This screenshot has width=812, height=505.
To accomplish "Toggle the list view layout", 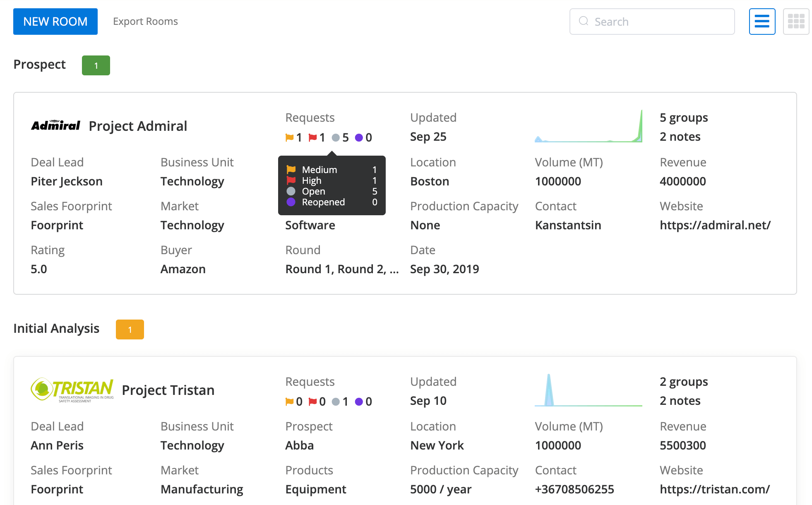I will (762, 21).
